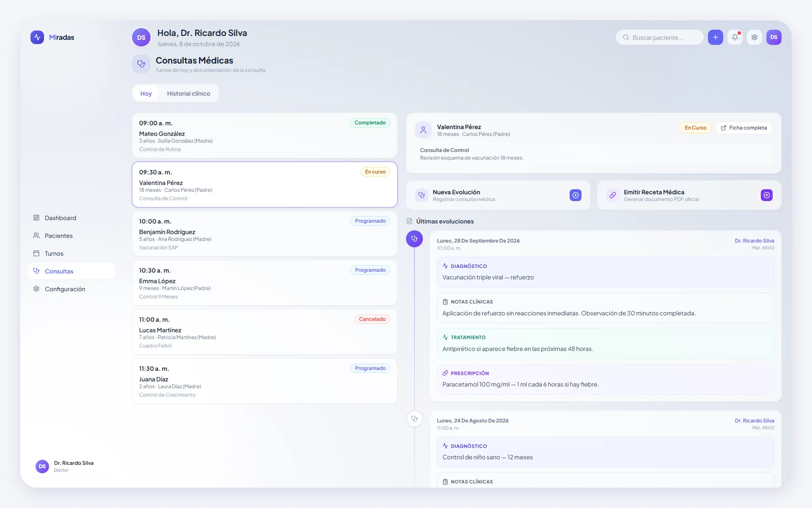This screenshot has width=812, height=508.
Task: Click the plus icon on Nueva Evolución
Action: coord(576,195)
